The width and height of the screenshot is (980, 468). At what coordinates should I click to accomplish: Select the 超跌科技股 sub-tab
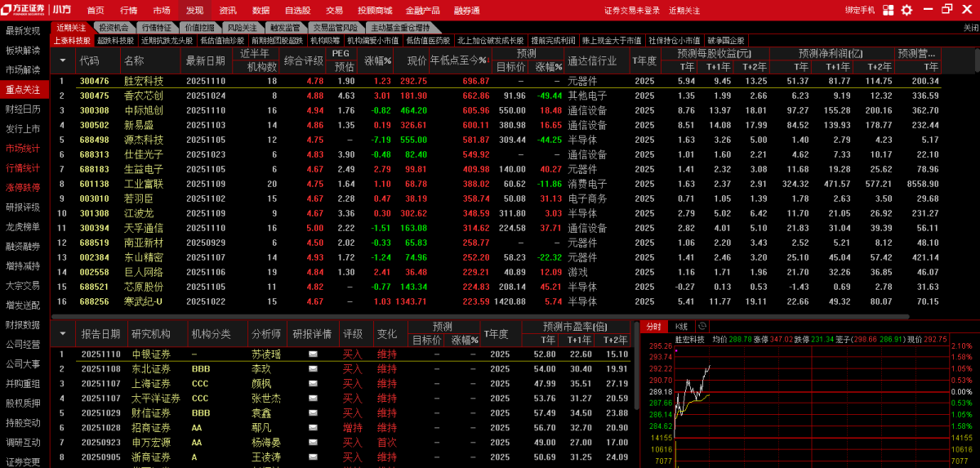[115, 40]
